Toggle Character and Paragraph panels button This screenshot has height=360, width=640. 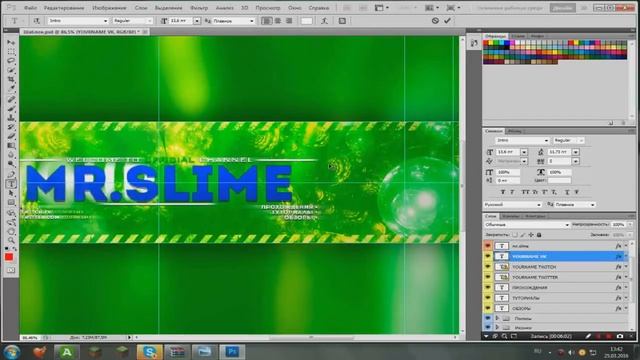tap(342, 21)
